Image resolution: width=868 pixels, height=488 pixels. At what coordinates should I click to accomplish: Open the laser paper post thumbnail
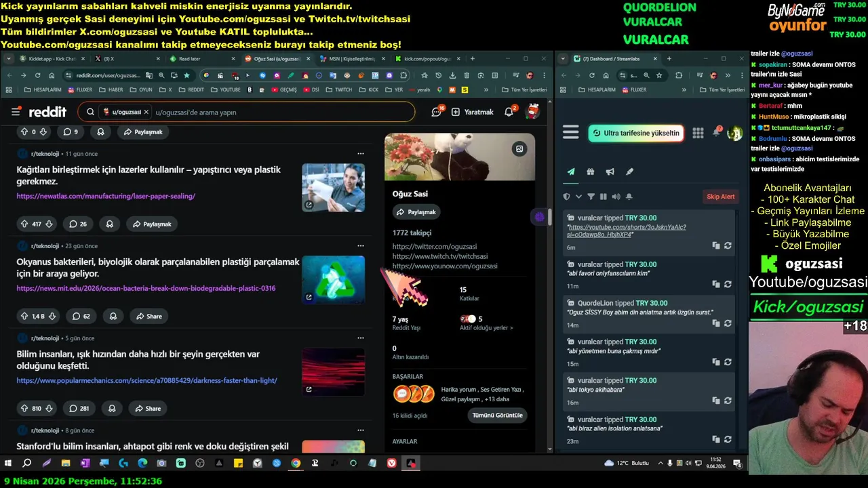click(x=333, y=187)
